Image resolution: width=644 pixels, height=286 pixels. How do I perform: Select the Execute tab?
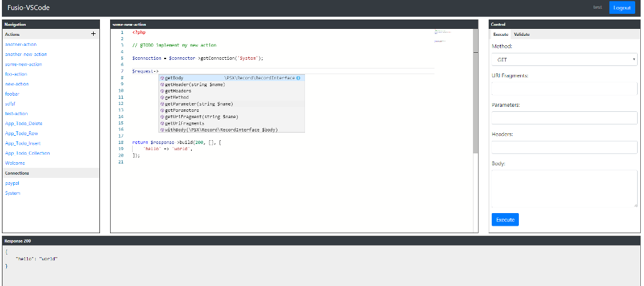501,35
